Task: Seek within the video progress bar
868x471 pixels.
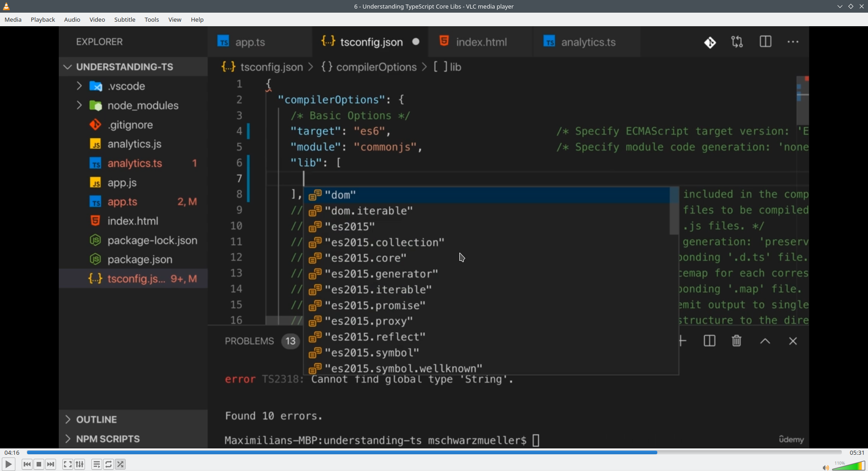Action: click(x=434, y=452)
